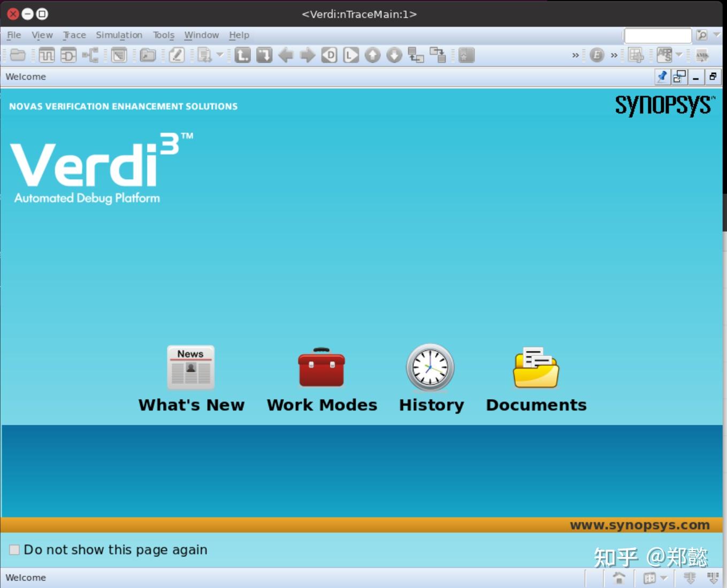Viewport: 727px width, 588px height.
Task: Expand the overflow chevron after E icon
Action: [x=614, y=55]
